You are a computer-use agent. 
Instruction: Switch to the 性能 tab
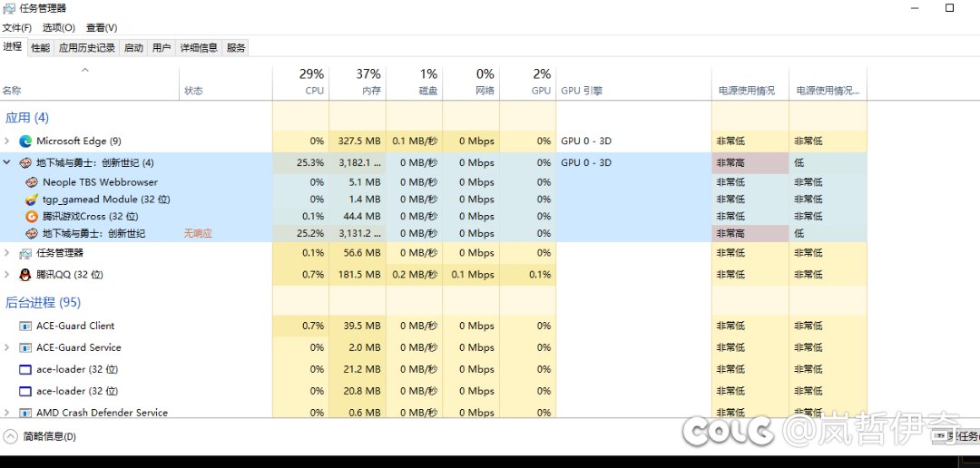[40, 48]
